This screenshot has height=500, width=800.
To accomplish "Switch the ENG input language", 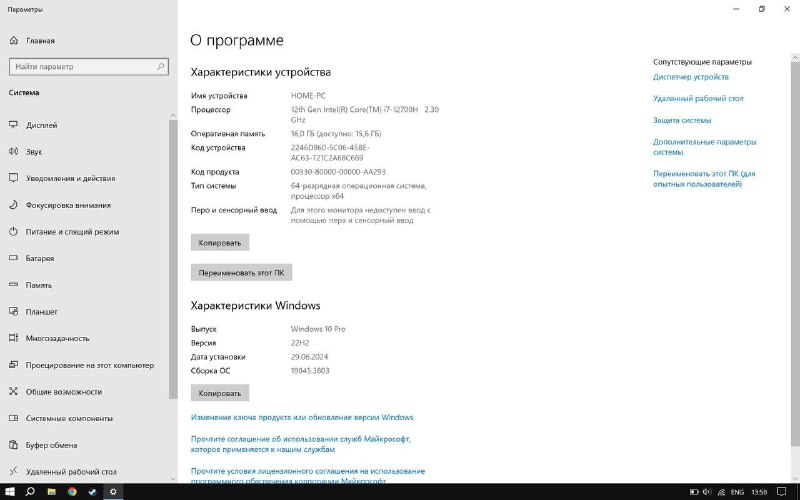I will pos(737,492).
